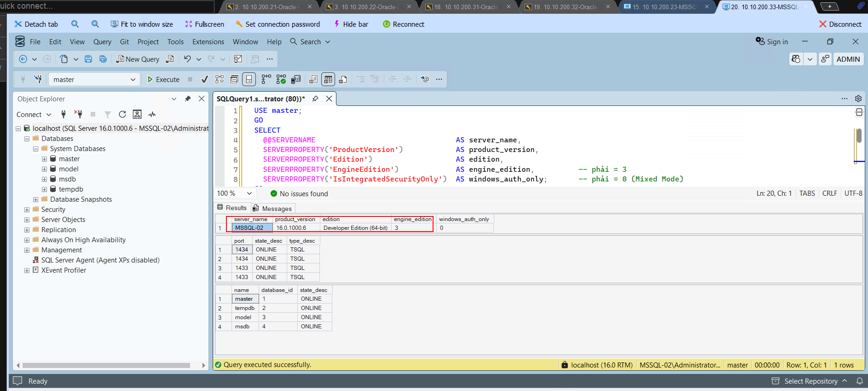This screenshot has width=868, height=391.
Task: Click the MSSQL-02 server_name cell
Action: coord(252,228)
